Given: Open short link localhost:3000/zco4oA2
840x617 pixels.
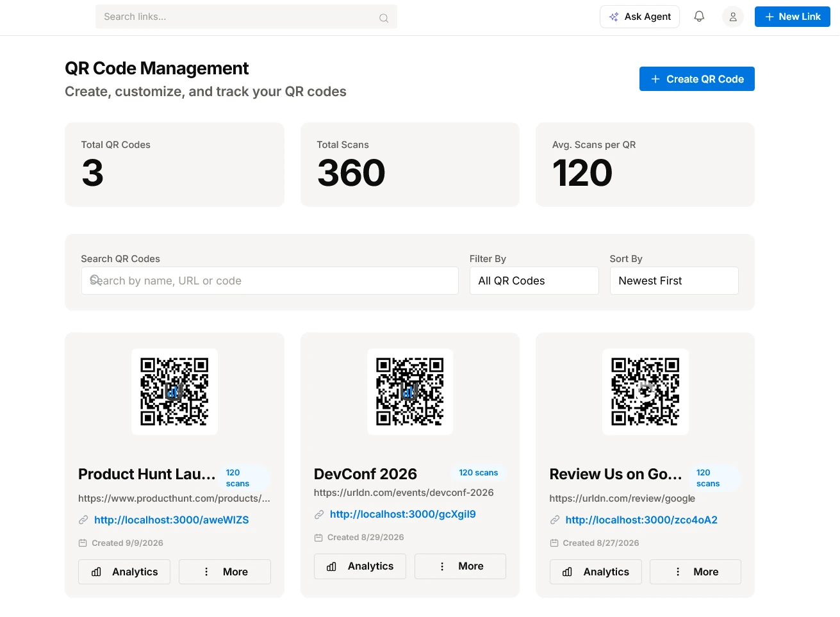Looking at the screenshot, I should point(641,520).
